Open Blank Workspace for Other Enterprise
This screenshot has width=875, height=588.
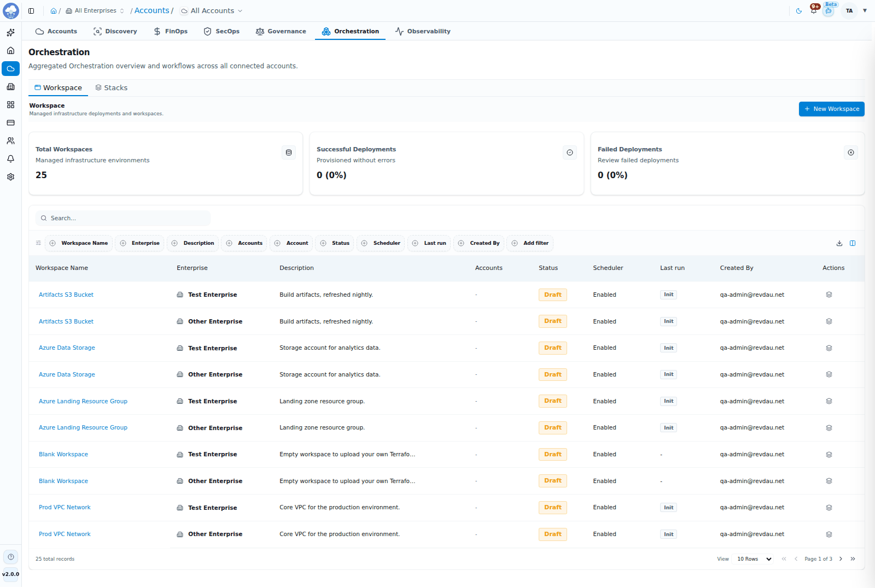63,481
